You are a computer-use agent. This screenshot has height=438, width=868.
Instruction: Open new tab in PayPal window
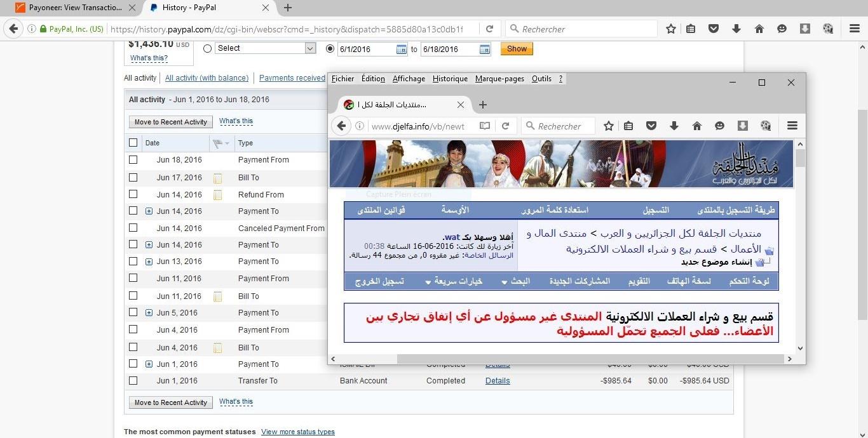pyautogui.click(x=288, y=8)
